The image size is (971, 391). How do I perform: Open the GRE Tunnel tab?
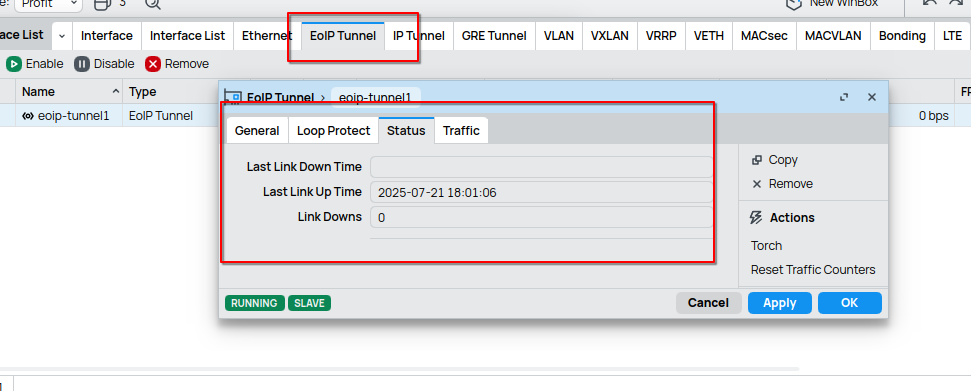coord(494,36)
